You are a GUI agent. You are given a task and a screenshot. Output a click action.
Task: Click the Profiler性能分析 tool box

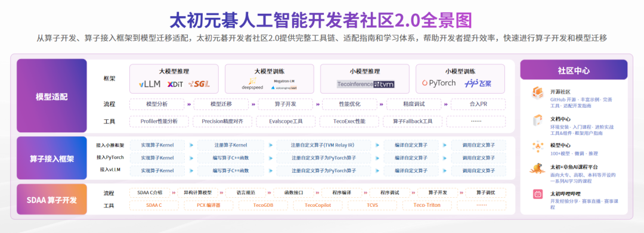coord(159,122)
